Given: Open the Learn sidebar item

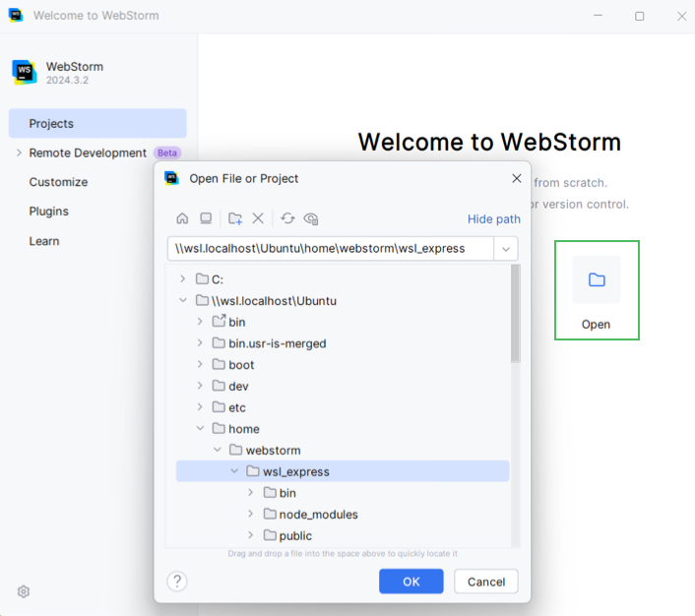Looking at the screenshot, I should coord(44,241).
